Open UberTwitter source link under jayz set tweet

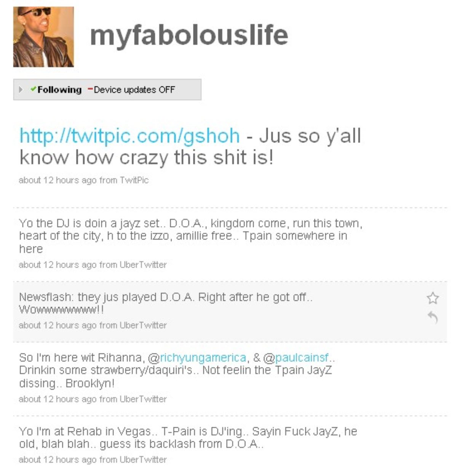[x=143, y=265]
